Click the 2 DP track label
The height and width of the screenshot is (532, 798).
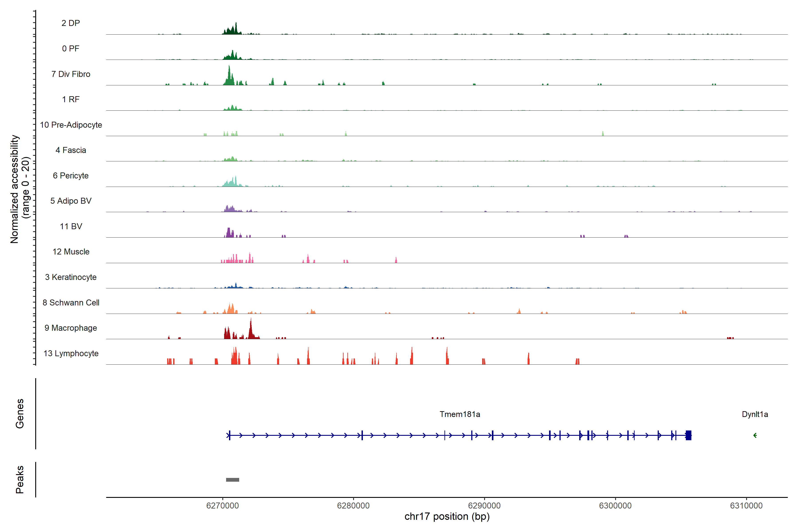coord(70,23)
